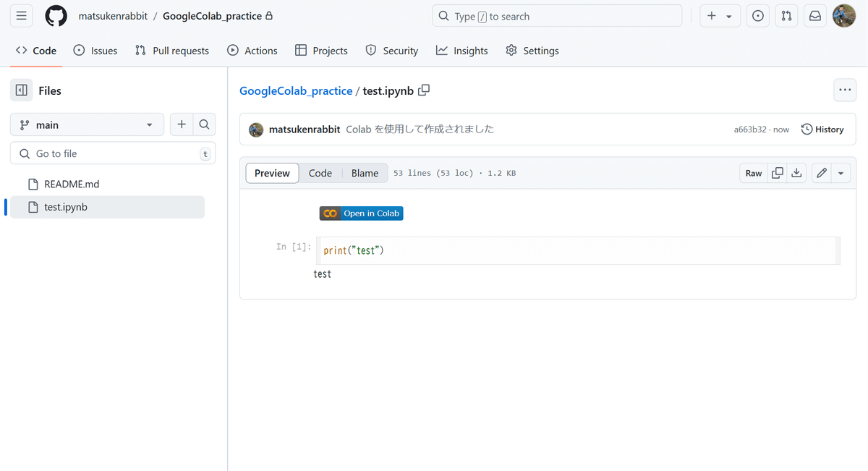Download the raw notebook file
Image resolution: width=868 pixels, height=471 pixels.
[x=796, y=173]
